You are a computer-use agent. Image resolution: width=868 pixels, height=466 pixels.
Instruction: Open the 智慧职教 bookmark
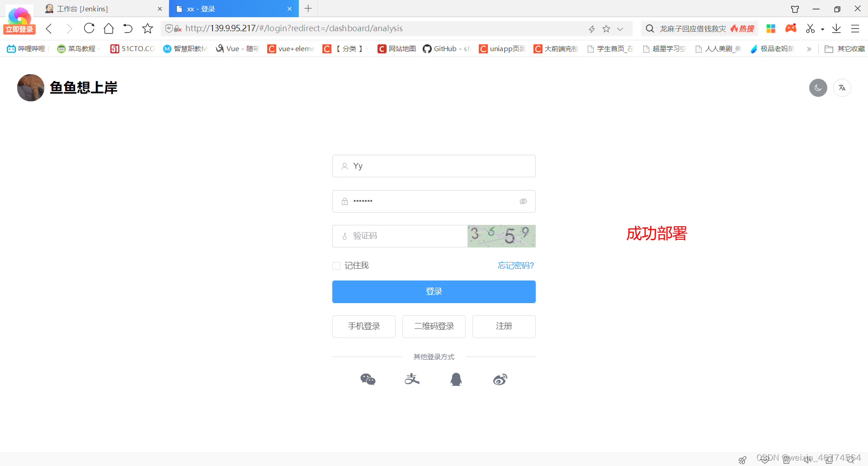[x=185, y=48]
